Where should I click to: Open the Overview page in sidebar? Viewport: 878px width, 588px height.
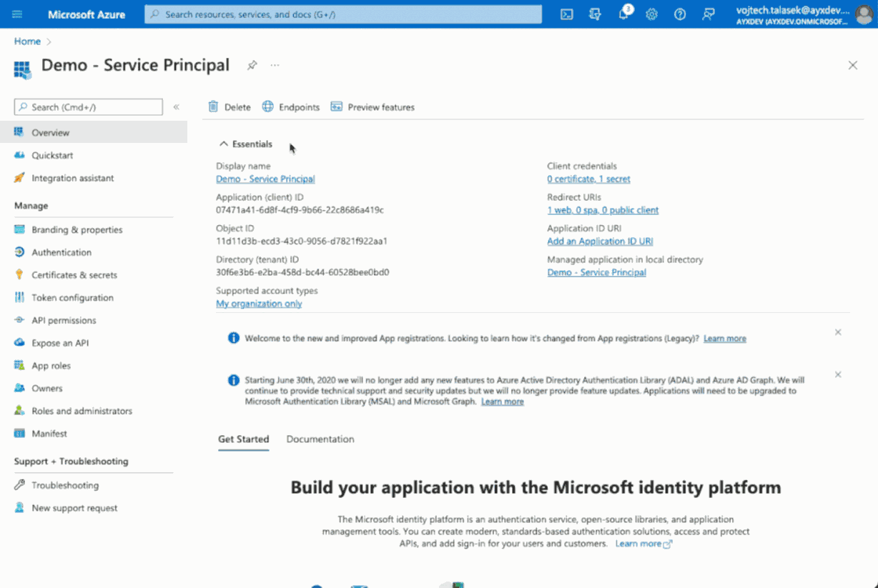[x=94, y=132]
